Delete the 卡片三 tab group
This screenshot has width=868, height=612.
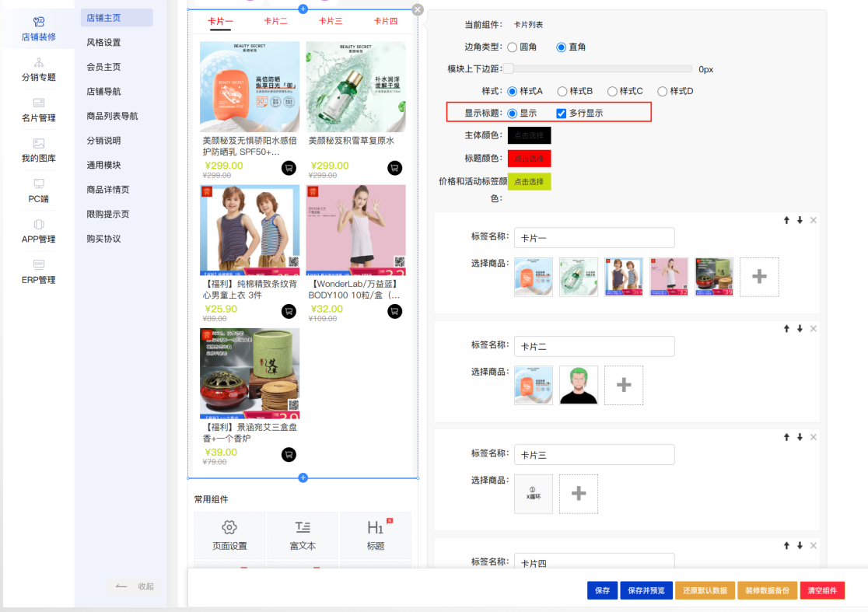(814, 437)
